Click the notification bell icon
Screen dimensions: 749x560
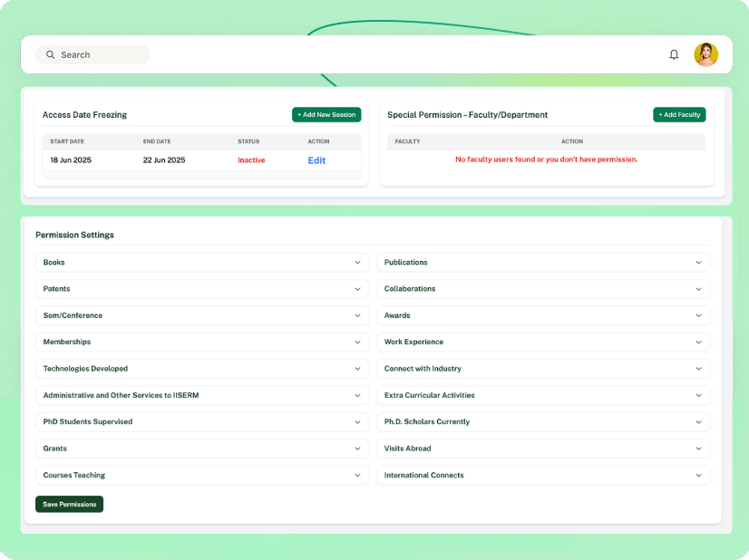674,54
